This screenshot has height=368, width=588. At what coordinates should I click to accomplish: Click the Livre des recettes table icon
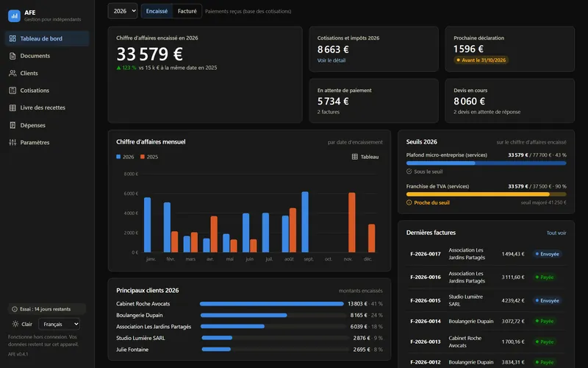click(x=12, y=107)
